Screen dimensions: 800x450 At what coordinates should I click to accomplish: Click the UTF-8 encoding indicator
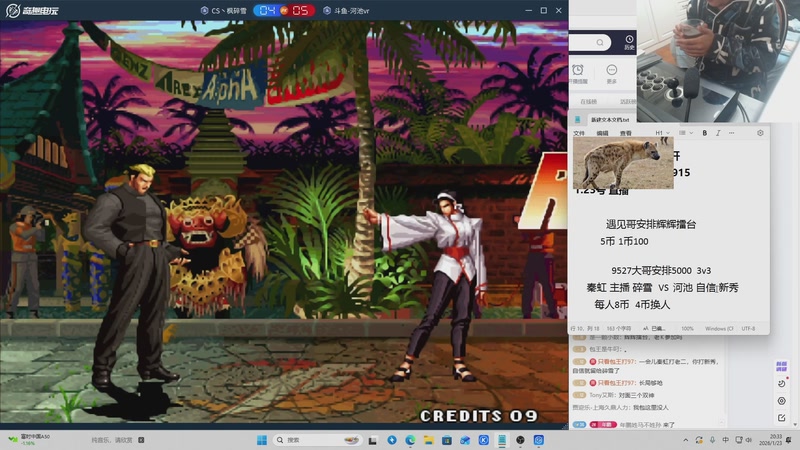[748, 329]
